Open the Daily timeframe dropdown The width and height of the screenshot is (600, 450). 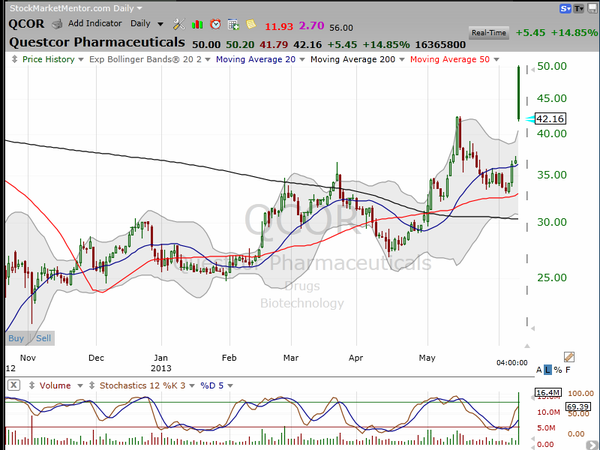click(x=147, y=24)
